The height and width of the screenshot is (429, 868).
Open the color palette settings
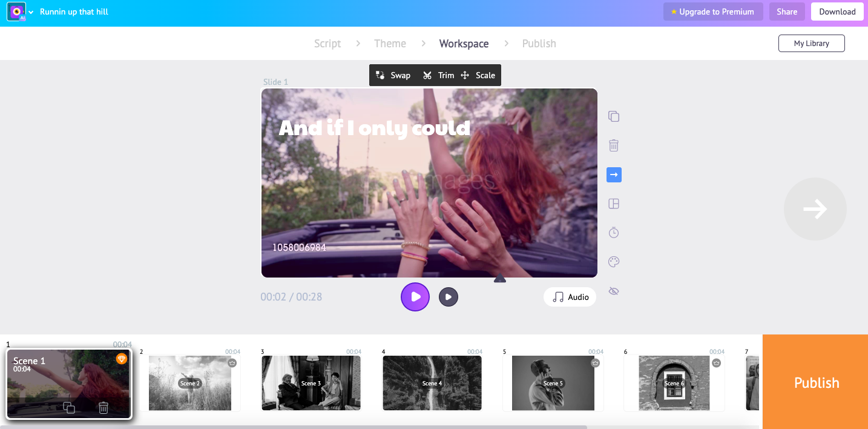click(614, 261)
